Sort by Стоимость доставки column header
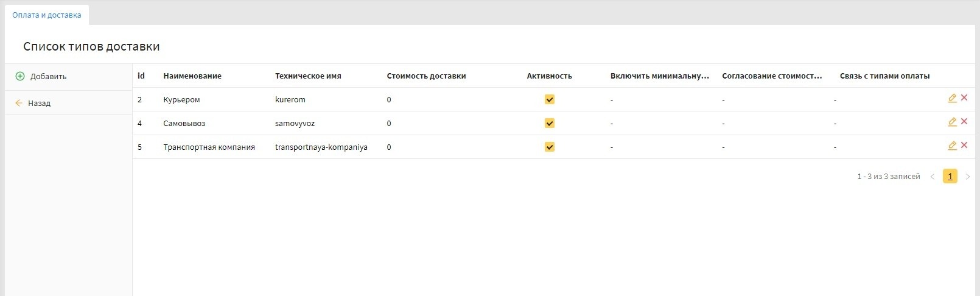Viewport: 980px width, 296px height. pyautogui.click(x=426, y=76)
